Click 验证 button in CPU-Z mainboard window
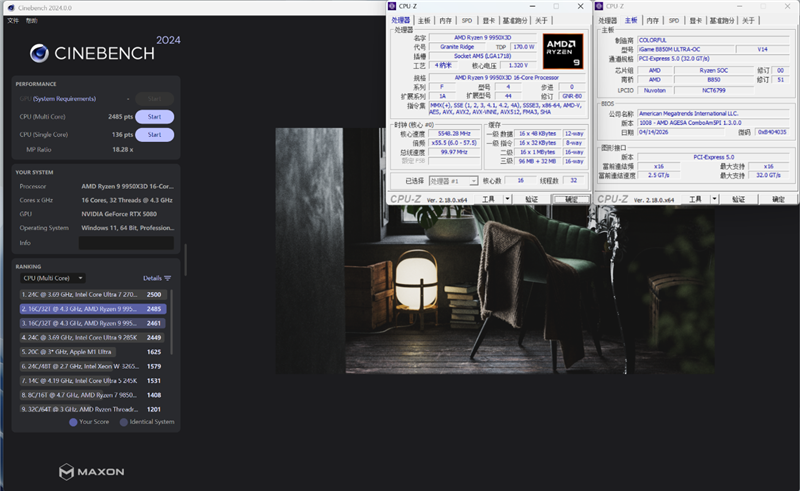 click(739, 199)
